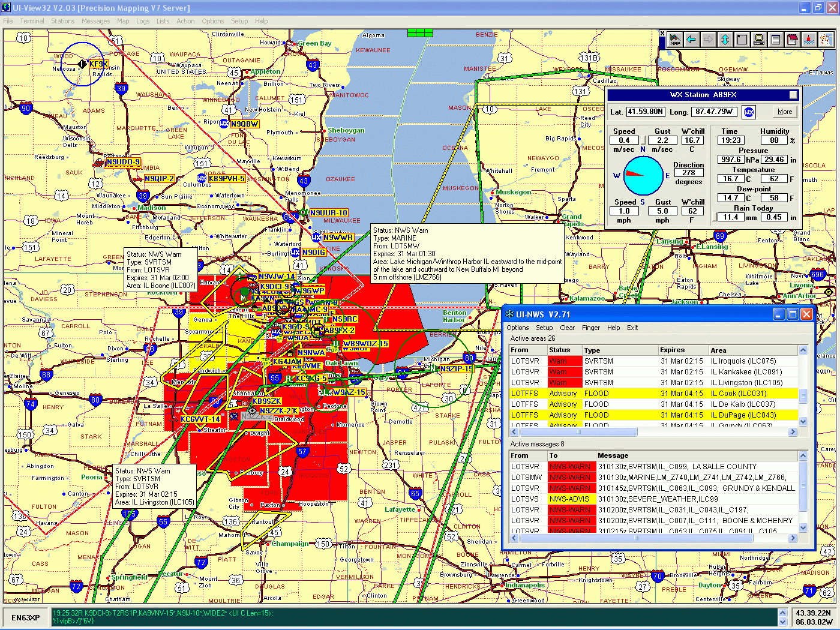This screenshot has width=840, height=630.
Task: Select the IL Cook (ILC031) FLOOD advisory row
Action: 653,394
